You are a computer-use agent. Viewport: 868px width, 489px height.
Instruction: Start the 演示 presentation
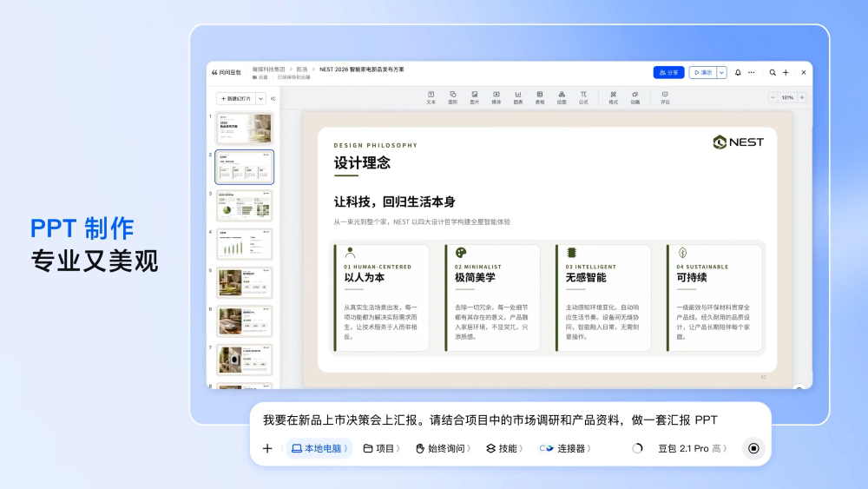pyautogui.click(x=703, y=73)
